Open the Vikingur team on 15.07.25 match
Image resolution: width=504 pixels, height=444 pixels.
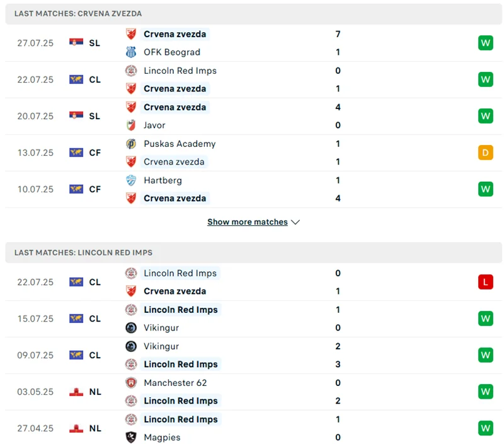tap(161, 328)
